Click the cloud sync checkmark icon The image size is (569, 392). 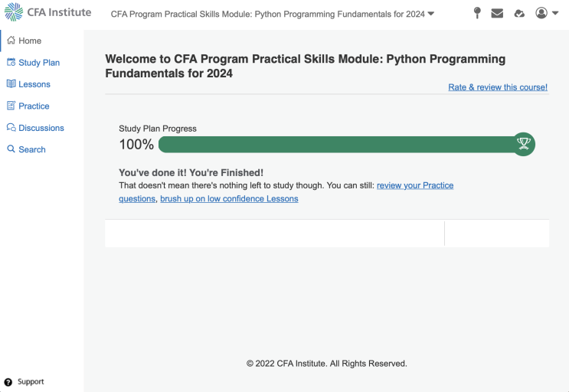click(x=519, y=13)
